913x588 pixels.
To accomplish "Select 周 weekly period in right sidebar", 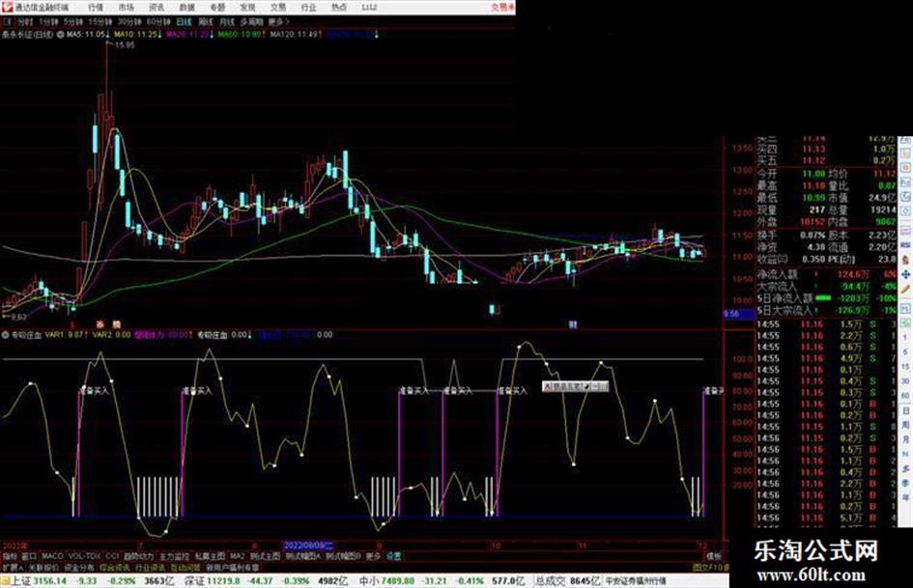I will tap(905, 425).
